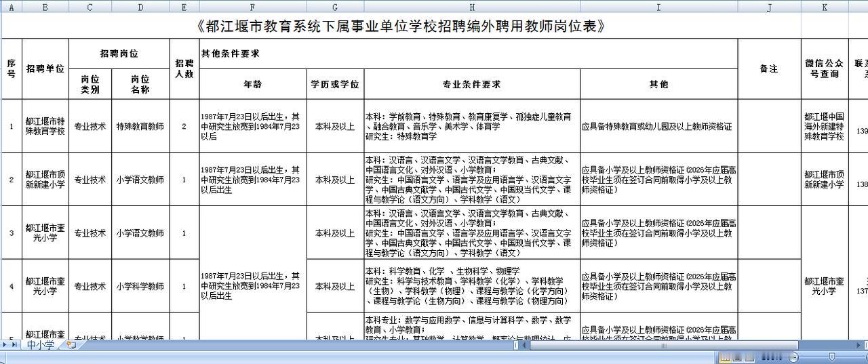Select column K header

pyautogui.click(x=824, y=7)
